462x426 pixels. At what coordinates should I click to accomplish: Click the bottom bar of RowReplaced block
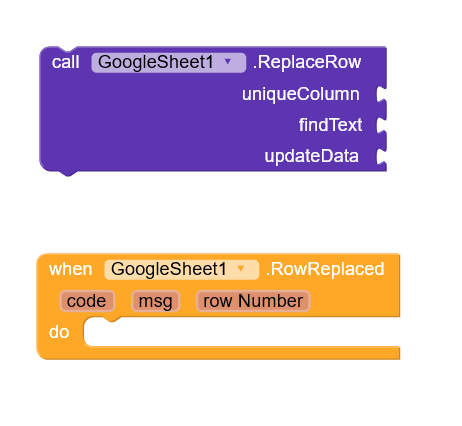click(220, 353)
